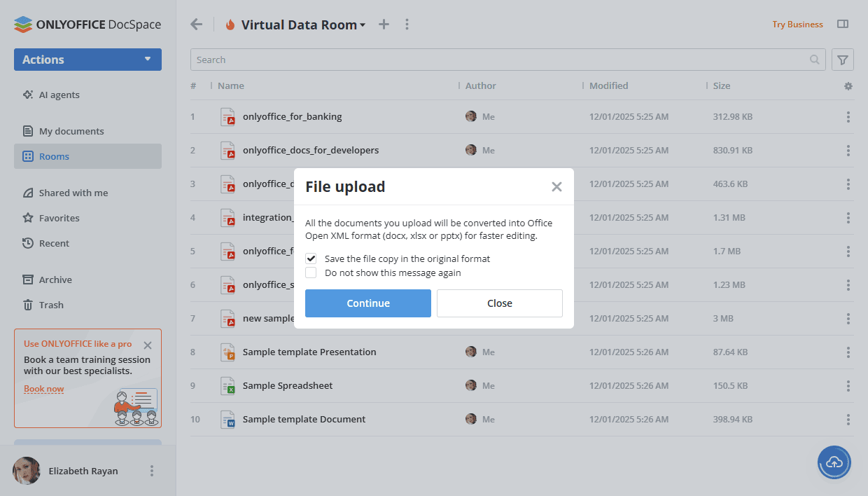
Task: Open Elizabeth Rayan profile options menu
Action: click(152, 471)
